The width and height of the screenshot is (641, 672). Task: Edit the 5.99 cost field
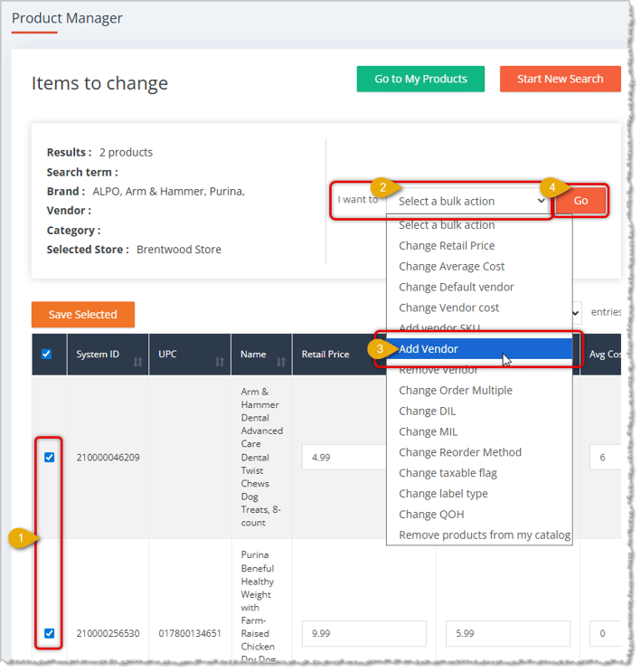pyautogui.click(x=508, y=633)
